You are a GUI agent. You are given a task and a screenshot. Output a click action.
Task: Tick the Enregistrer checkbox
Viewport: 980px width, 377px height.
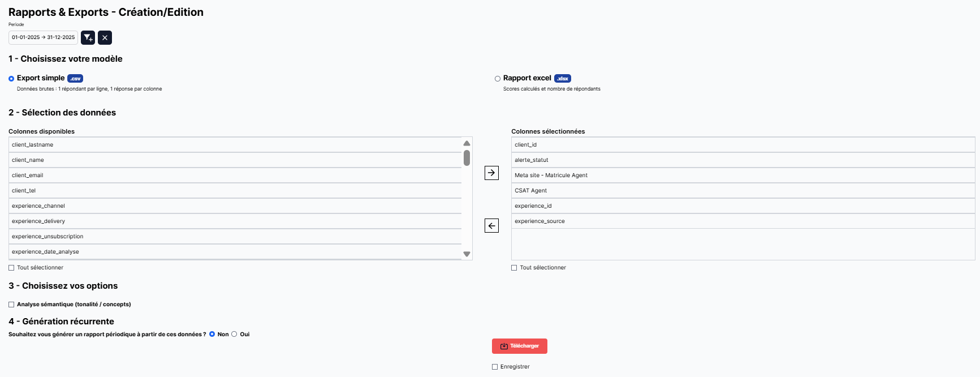click(495, 367)
